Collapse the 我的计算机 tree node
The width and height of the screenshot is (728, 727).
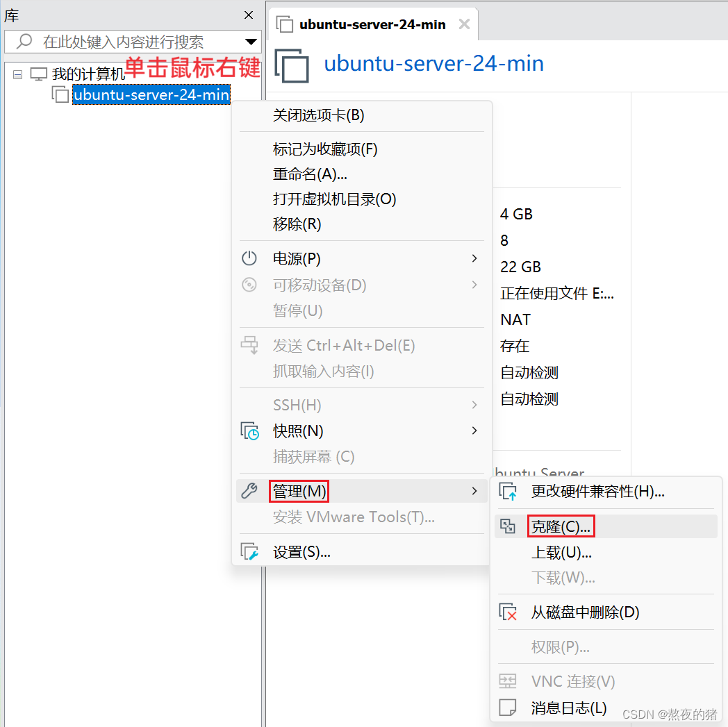17,74
